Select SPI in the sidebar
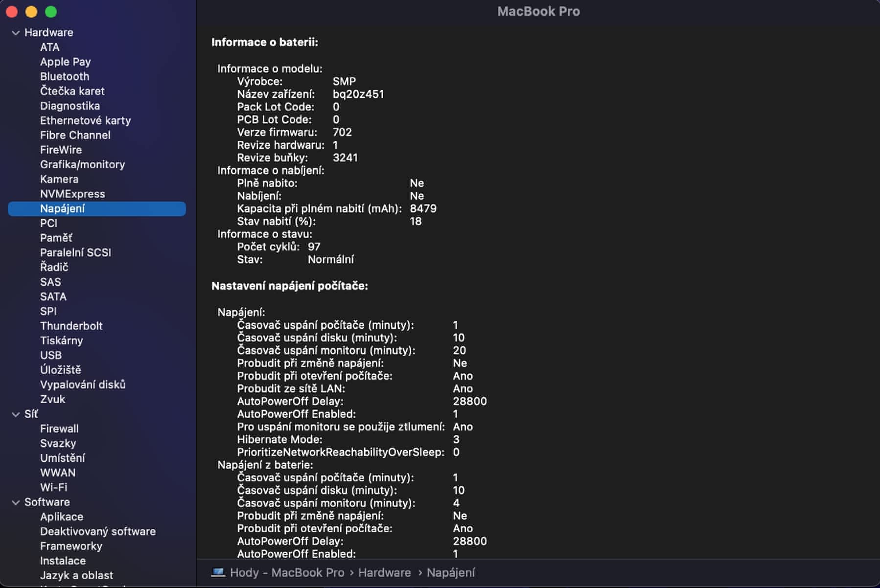 pyautogui.click(x=48, y=311)
